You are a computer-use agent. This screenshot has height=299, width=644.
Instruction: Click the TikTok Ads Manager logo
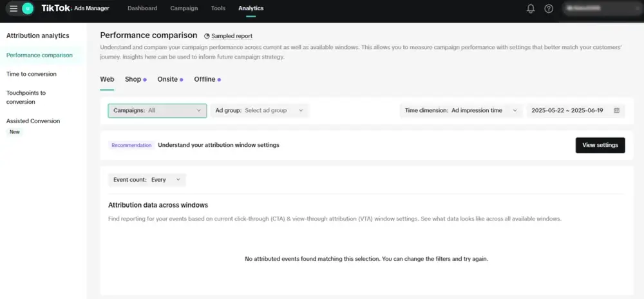click(75, 8)
